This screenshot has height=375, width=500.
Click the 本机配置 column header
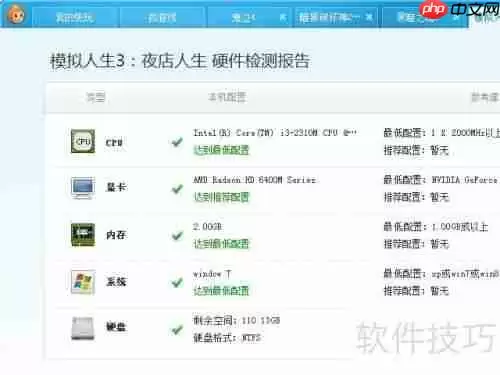click(227, 97)
